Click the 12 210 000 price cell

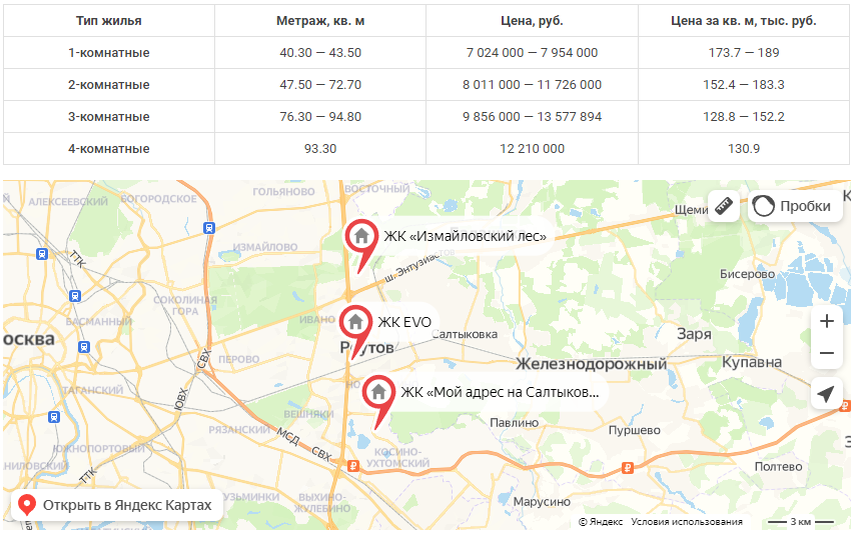tap(532, 148)
